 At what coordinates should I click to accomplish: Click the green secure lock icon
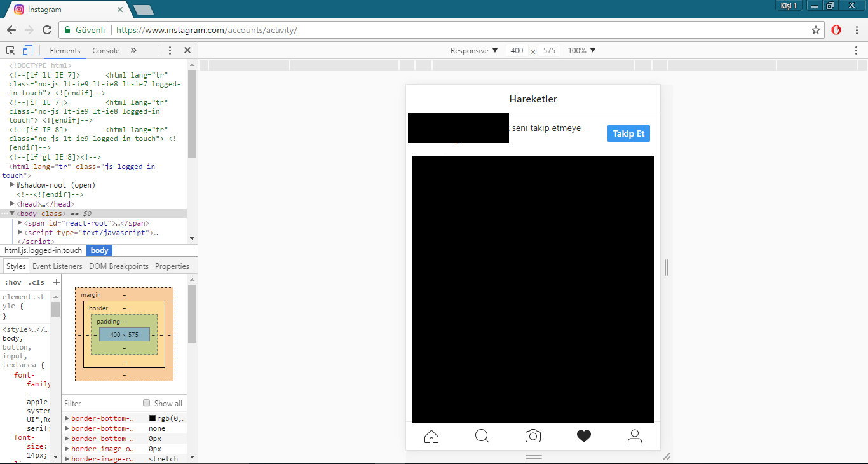pos(67,30)
